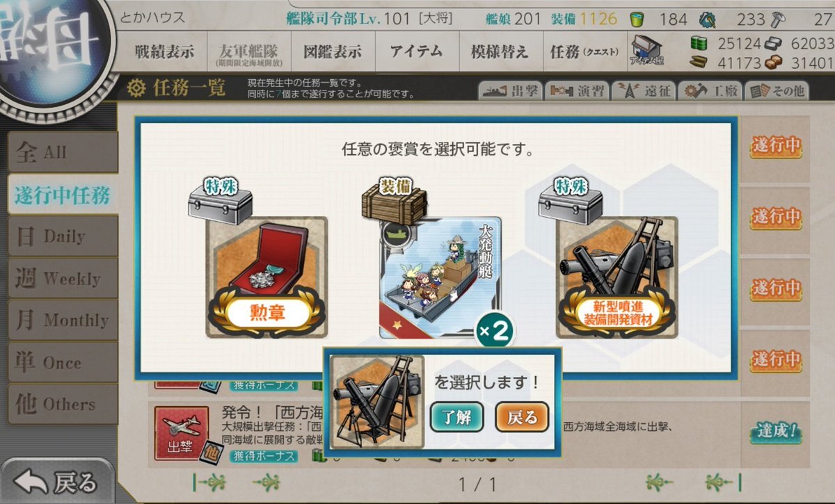Click the アイテム屋 shop icon
Screen dimensions: 835x504
click(646, 51)
